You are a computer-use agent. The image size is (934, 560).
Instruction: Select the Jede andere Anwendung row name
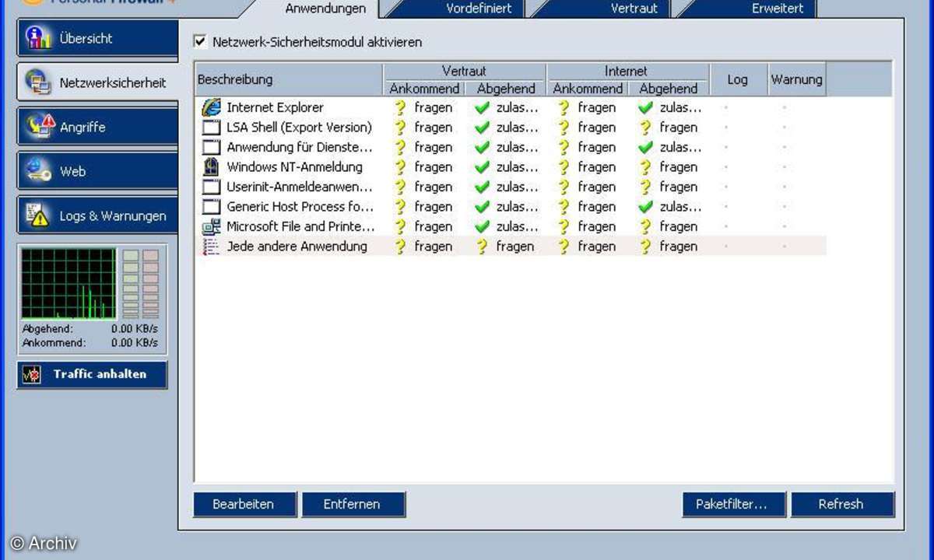click(x=297, y=247)
